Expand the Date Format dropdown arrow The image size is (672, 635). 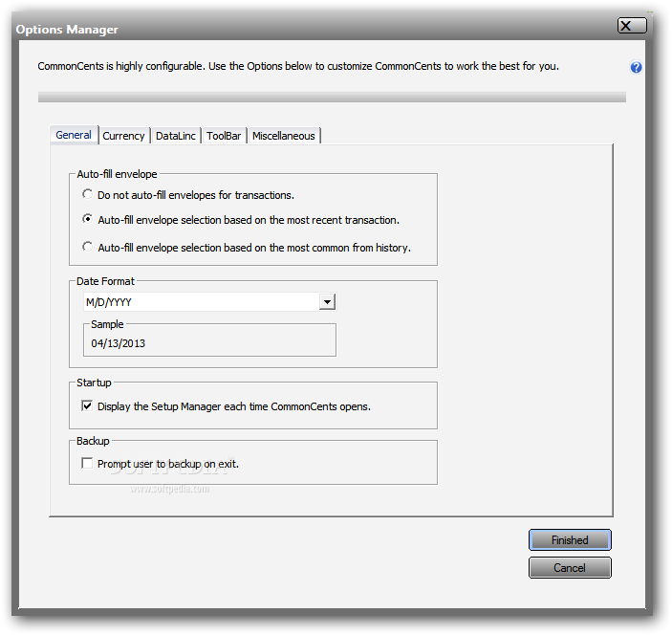(x=328, y=302)
